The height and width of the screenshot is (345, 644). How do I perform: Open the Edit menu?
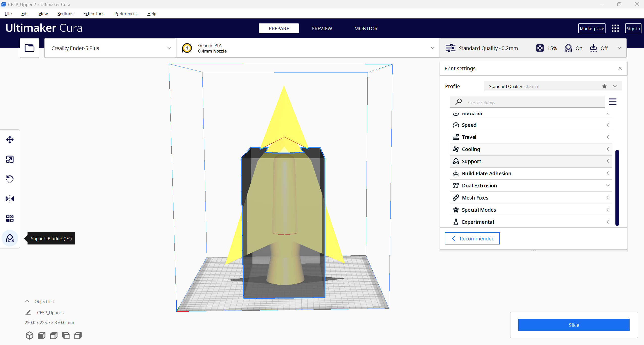(25, 14)
